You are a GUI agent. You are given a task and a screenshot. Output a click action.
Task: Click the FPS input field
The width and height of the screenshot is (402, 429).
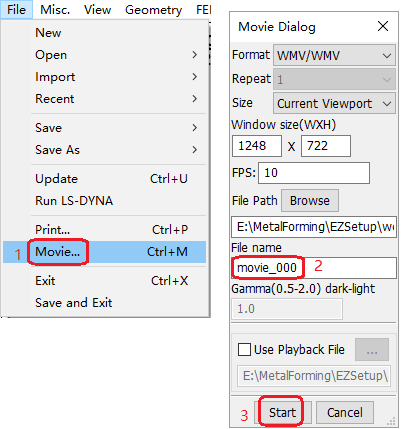point(314,173)
